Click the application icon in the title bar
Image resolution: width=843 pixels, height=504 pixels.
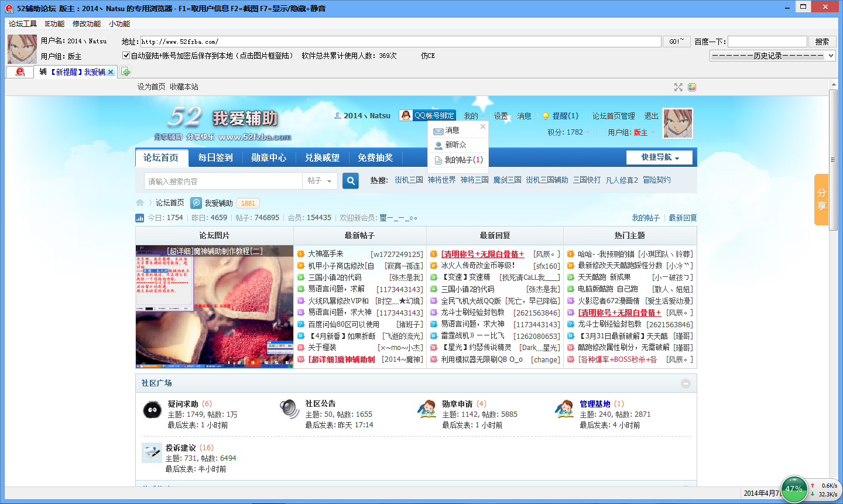9,8
